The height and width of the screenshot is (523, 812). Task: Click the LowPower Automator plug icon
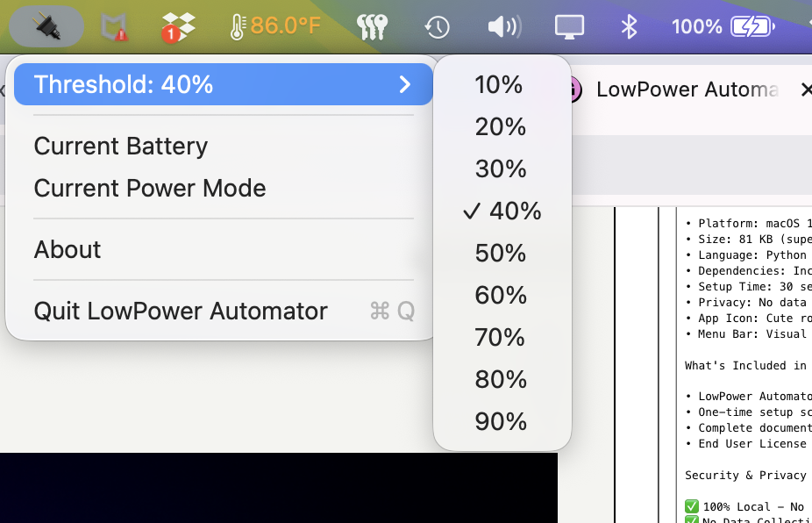coord(46,25)
